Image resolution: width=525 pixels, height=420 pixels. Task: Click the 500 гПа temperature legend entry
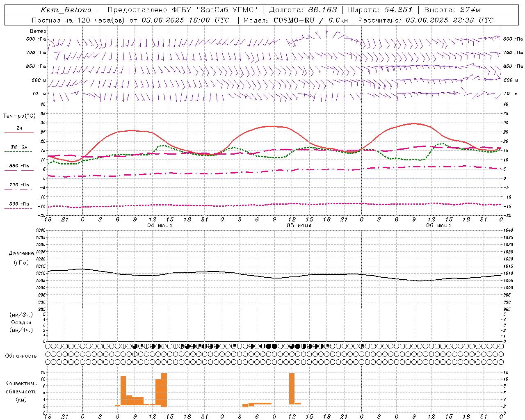click(19, 204)
